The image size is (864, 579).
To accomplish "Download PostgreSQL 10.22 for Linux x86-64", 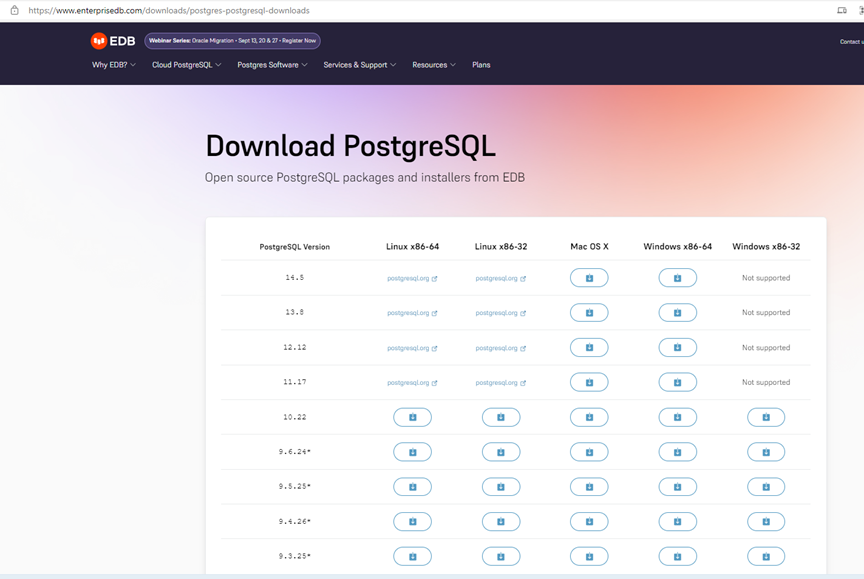I will point(412,417).
